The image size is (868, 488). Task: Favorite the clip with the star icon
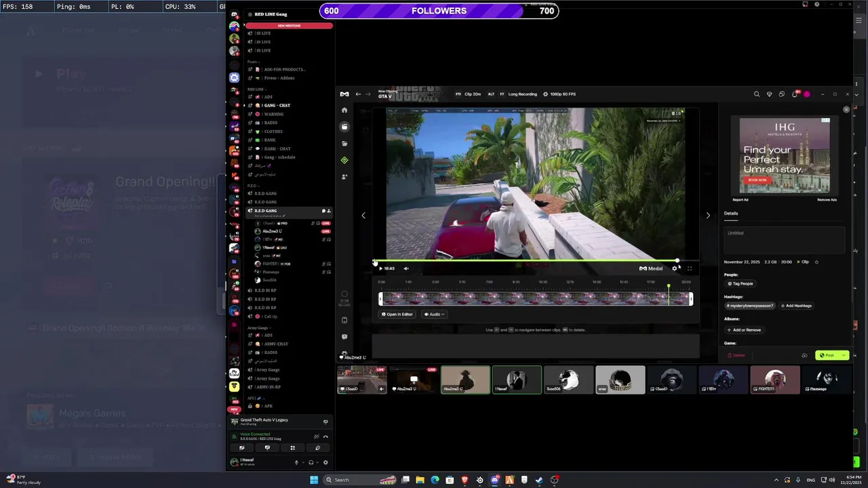point(816,262)
